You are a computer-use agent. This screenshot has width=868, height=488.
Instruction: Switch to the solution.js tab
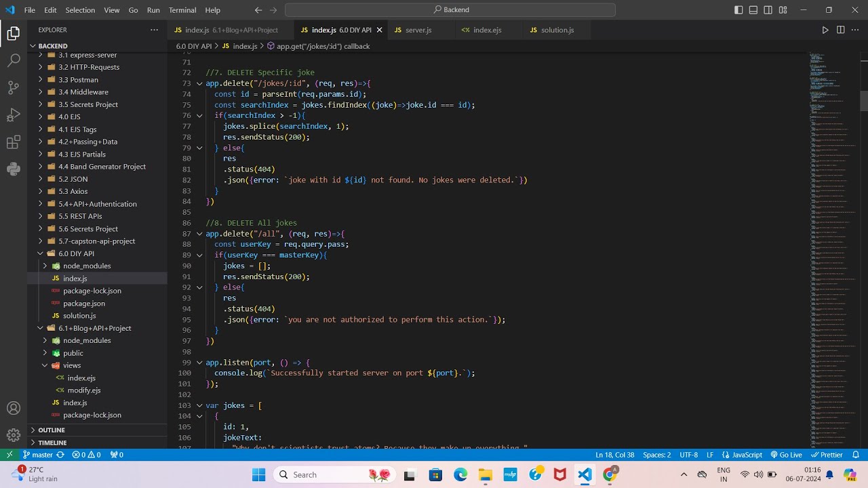(557, 30)
